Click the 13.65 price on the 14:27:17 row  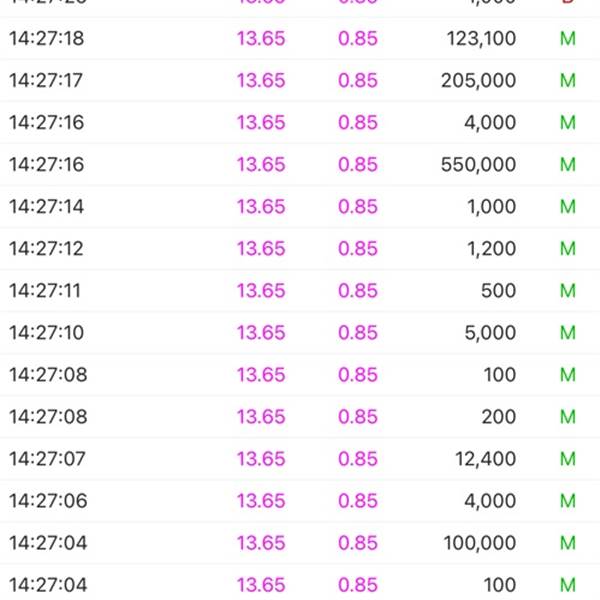[x=261, y=80]
